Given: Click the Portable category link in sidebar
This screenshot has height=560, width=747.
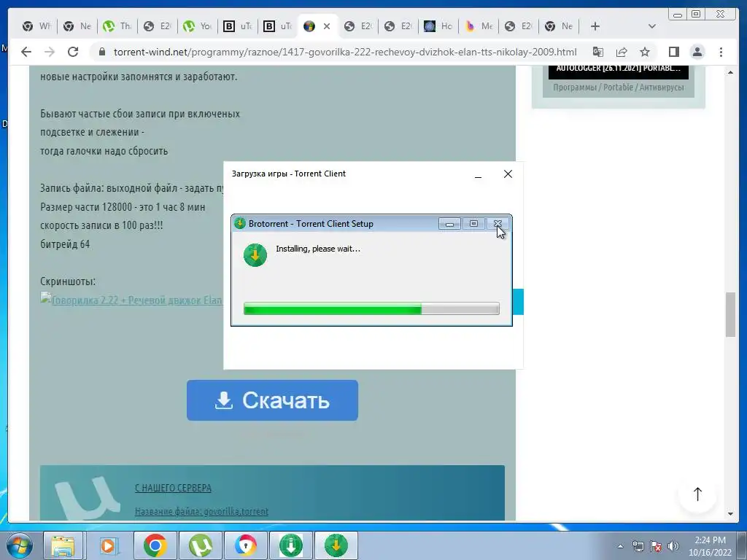Looking at the screenshot, I should (618, 87).
